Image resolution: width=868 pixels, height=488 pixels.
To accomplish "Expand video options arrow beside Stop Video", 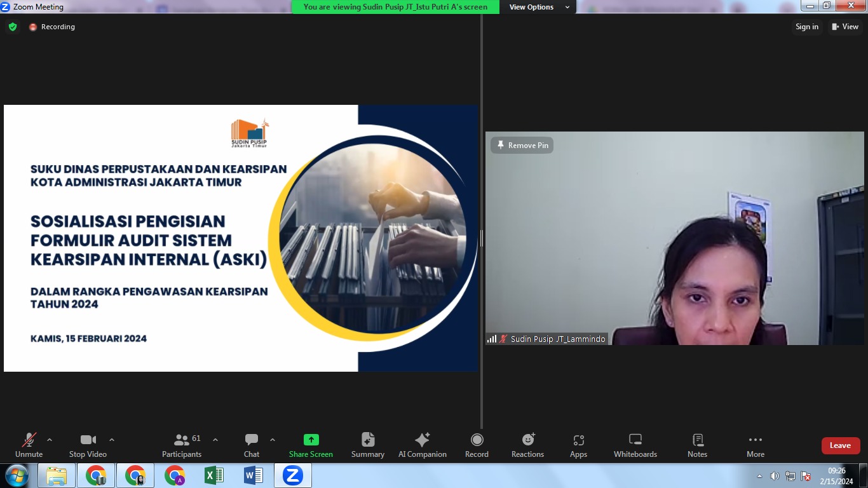I will [112, 440].
